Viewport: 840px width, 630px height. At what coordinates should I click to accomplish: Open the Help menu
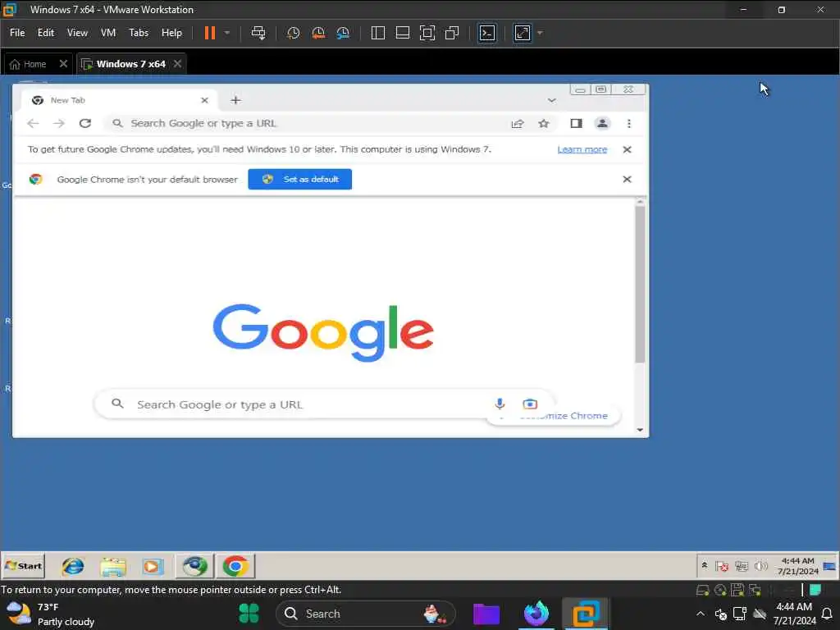[172, 33]
